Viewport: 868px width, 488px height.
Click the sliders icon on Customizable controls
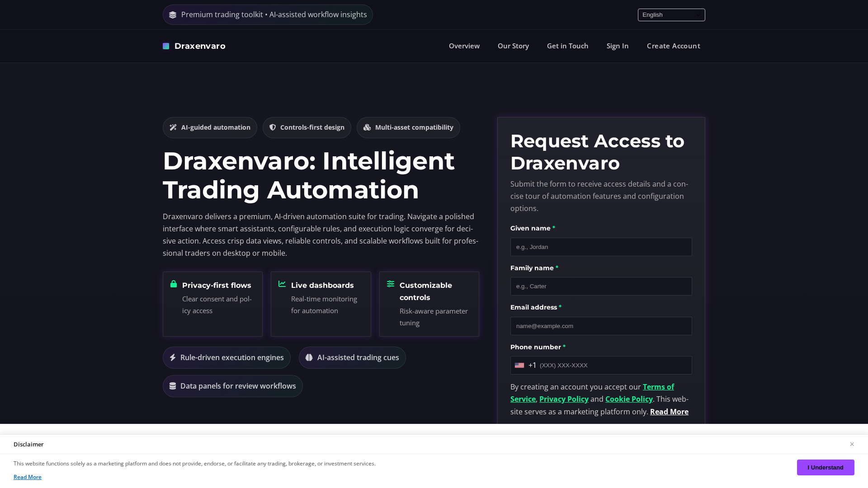(391, 284)
